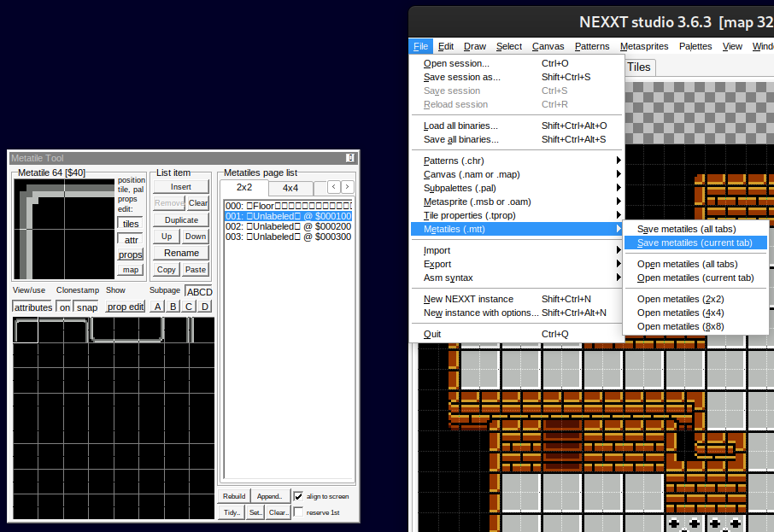The width and height of the screenshot is (774, 532).
Task: Open the Draw menu
Action: point(475,46)
